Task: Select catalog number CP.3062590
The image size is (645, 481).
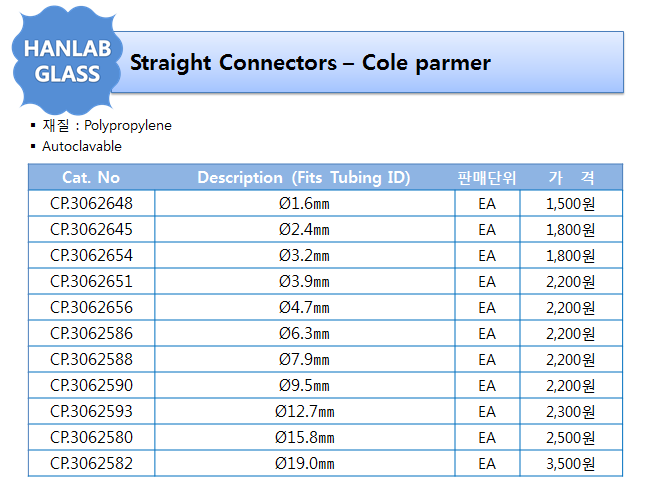Action: tap(91, 385)
